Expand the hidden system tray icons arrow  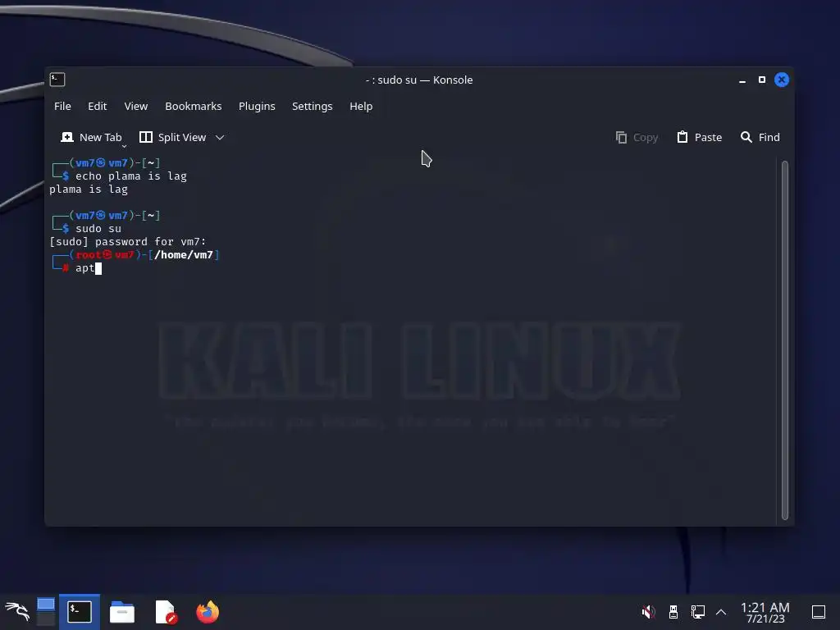[x=721, y=612]
